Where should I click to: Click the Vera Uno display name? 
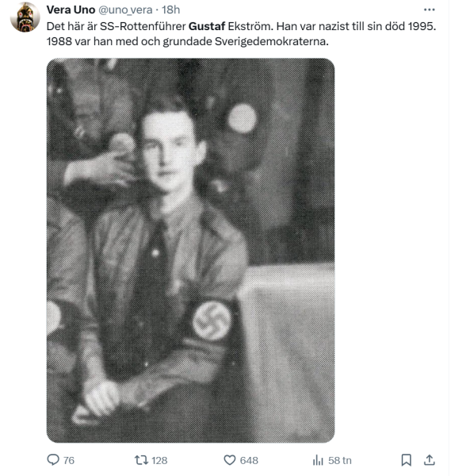(71, 10)
